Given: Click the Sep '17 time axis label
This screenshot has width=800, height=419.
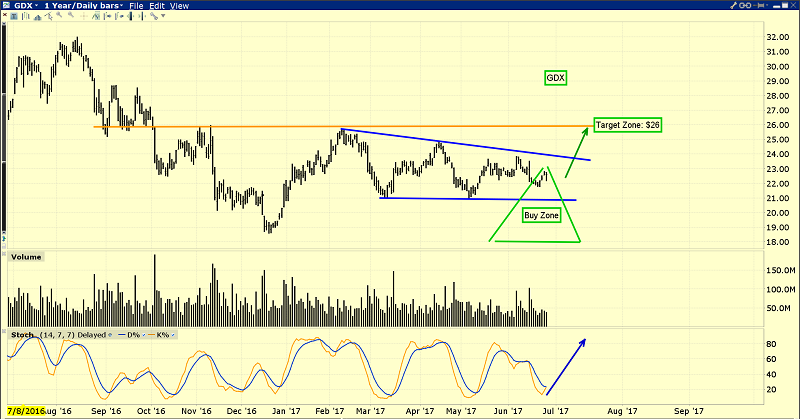Looking at the screenshot, I should click(689, 410).
